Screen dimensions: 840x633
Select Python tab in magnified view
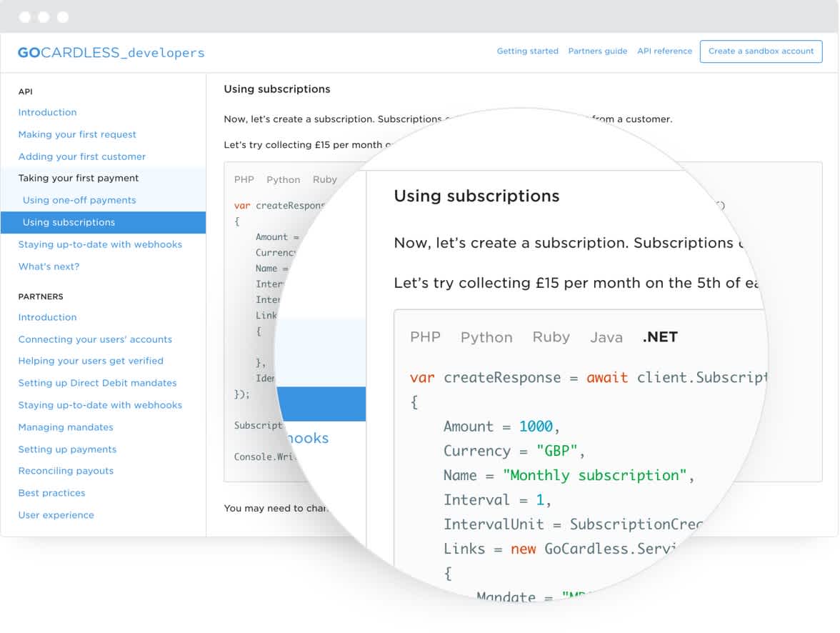[x=486, y=337]
